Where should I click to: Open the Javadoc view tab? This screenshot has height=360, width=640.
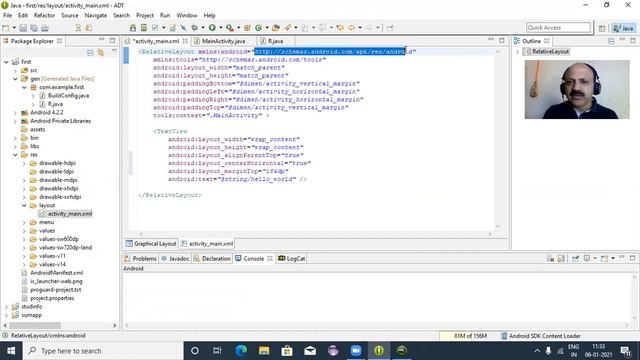click(x=175, y=259)
